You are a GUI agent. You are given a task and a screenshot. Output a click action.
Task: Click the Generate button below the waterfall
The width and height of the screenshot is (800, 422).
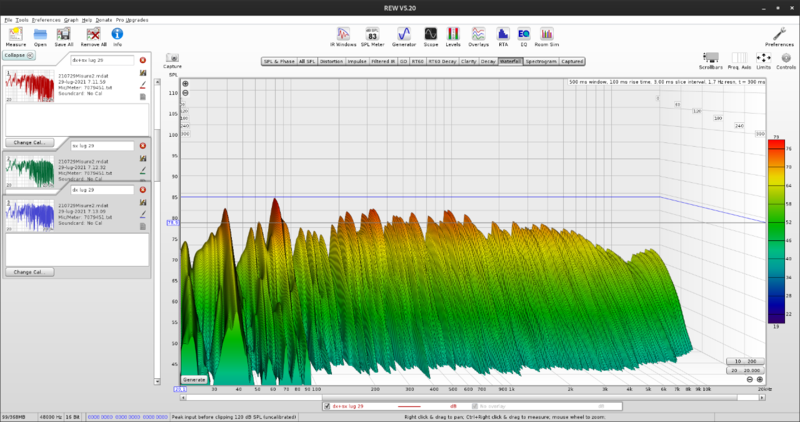click(194, 380)
